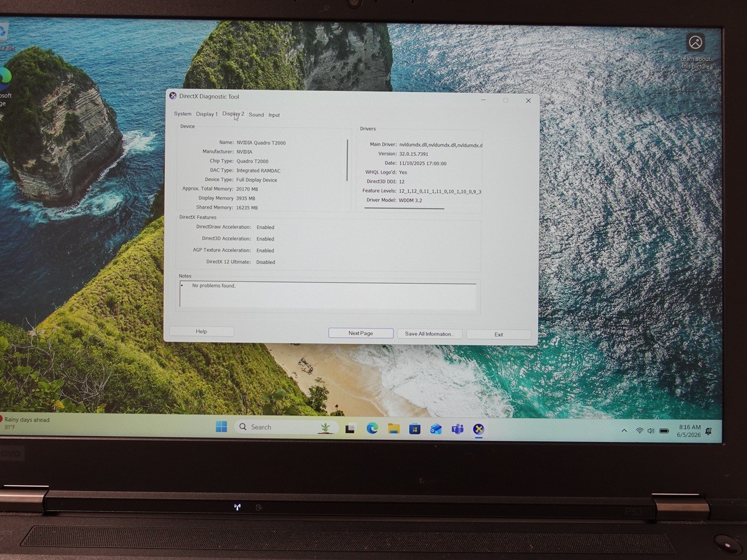Click the Device panel vertical scrollbar
747x560 pixels.
pos(347,160)
